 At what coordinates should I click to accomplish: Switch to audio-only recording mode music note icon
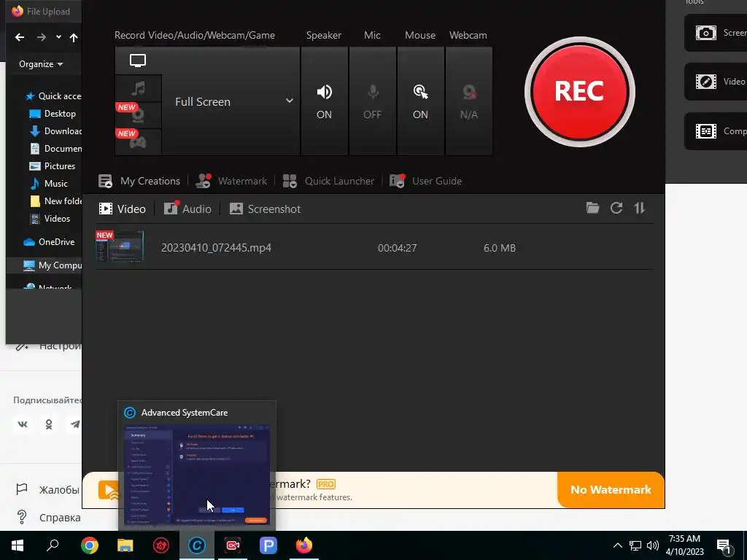coord(138,88)
